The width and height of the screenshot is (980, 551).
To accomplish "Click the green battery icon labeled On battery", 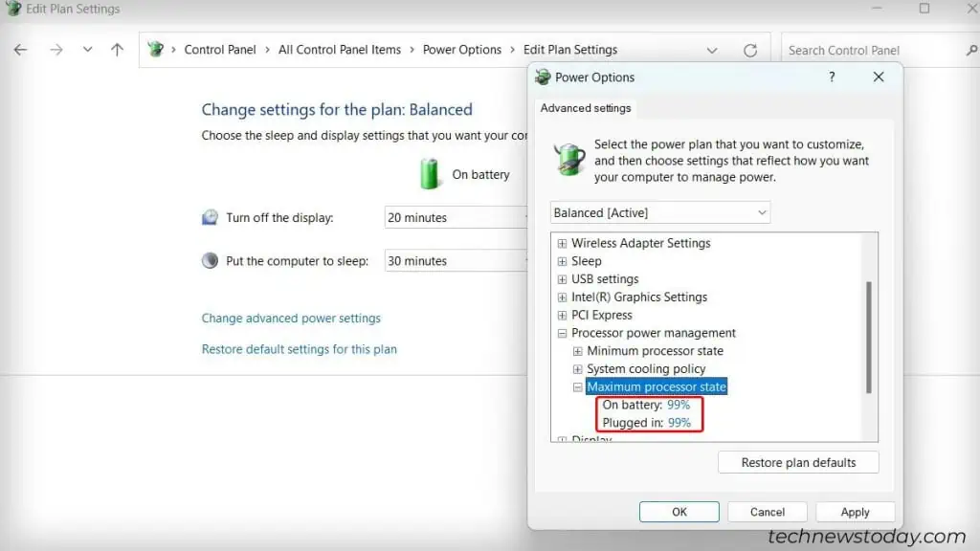I will tap(430, 174).
